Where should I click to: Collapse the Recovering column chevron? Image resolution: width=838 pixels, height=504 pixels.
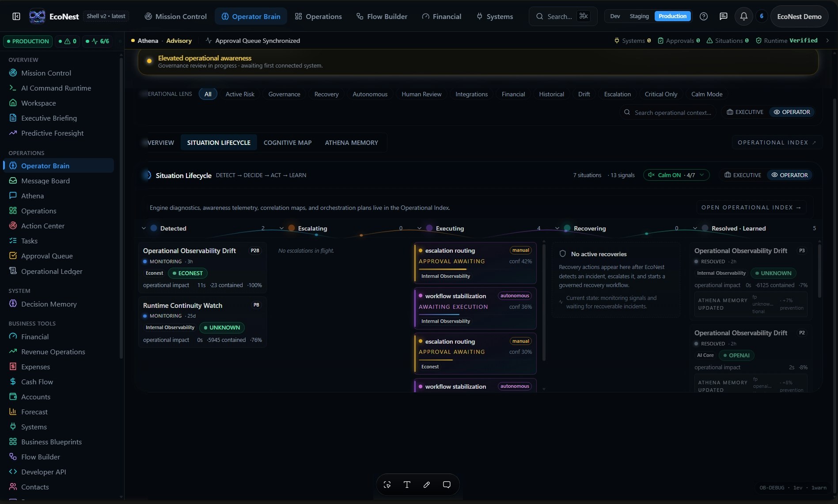pyautogui.click(x=557, y=228)
